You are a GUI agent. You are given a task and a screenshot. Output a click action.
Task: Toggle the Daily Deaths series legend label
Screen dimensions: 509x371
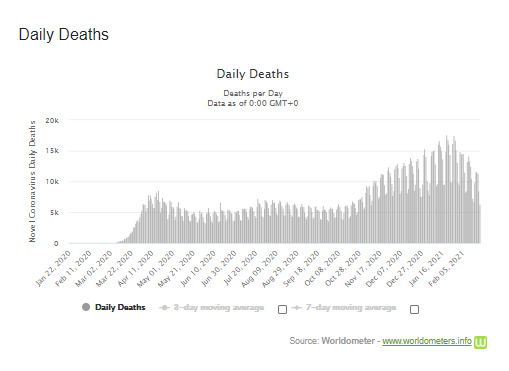pos(120,307)
